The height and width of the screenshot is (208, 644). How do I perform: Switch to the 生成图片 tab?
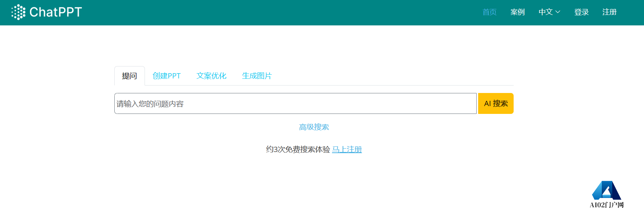tap(257, 76)
